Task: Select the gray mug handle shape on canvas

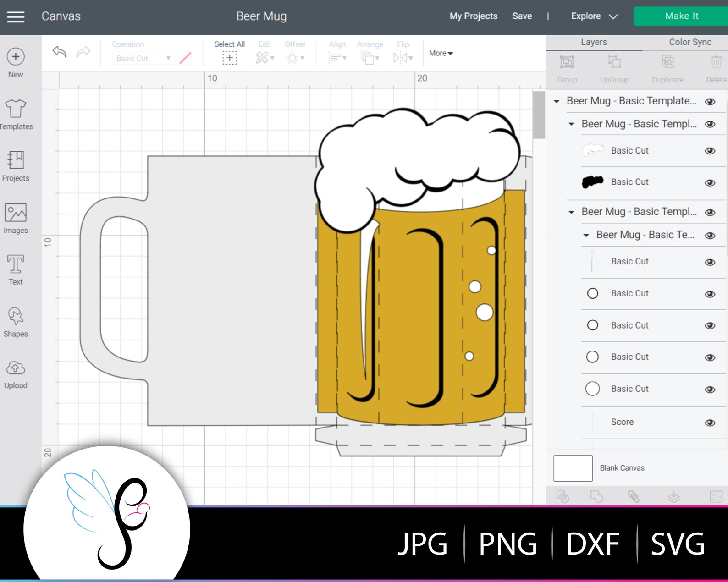Action: [91, 289]
